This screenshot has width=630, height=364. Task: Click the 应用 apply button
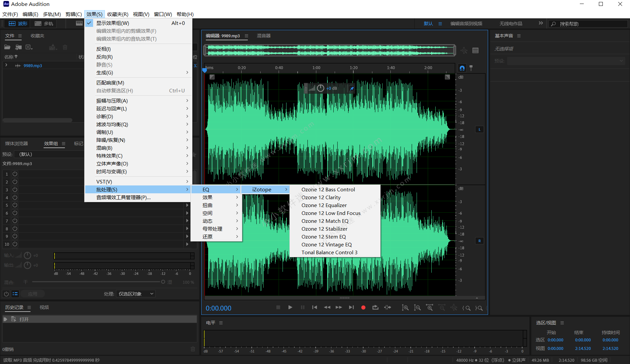pyautogui.click(x=32, y=294)
